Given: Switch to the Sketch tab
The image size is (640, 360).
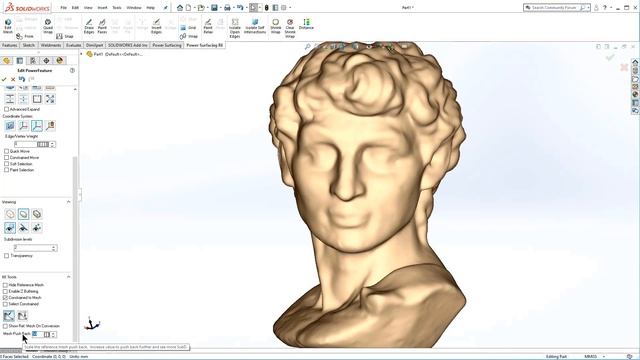Looking at the screenshot, I should 29,45.
